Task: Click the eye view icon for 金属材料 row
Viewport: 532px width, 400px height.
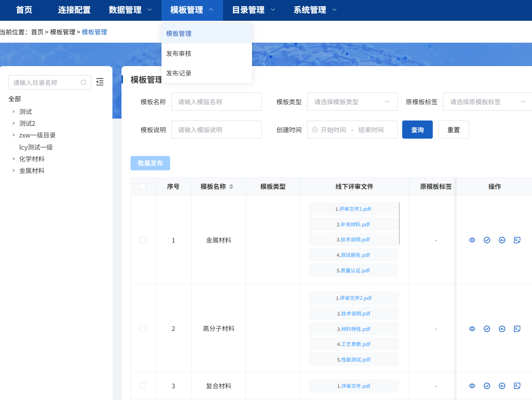Action: 472,240
